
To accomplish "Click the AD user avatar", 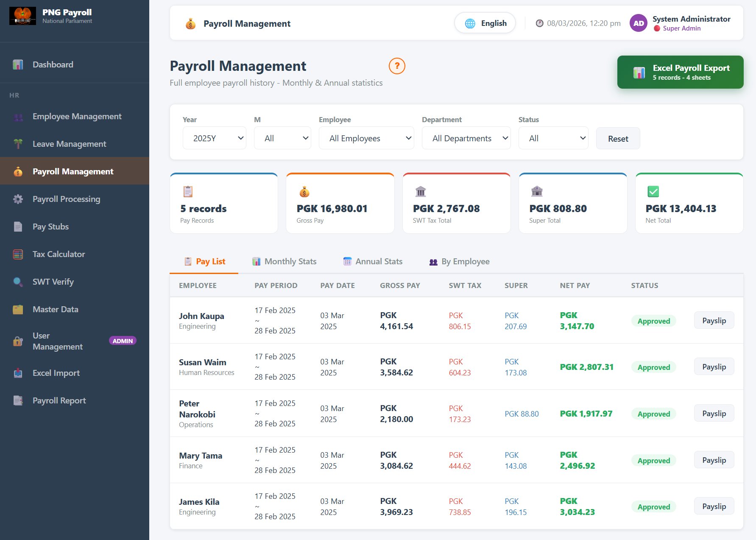I will [639, 23].
